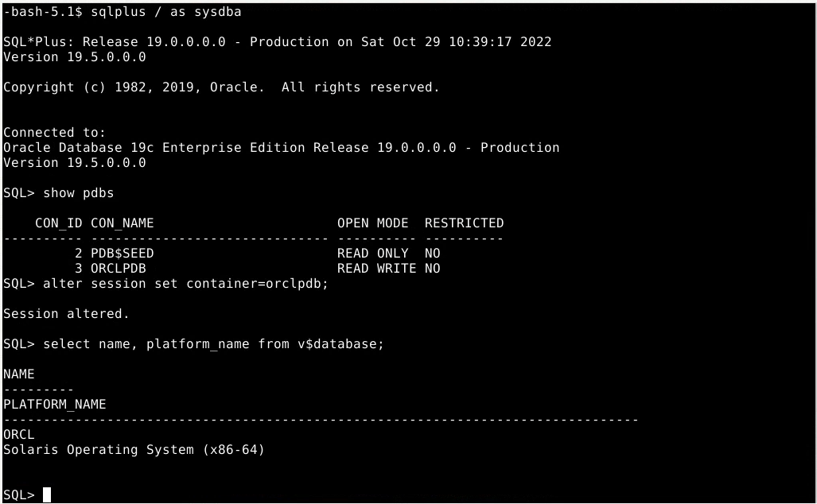This screenshot has height=504, width=817.
Task: Click the RESTRICTED column header
Action: pyautogui.click(x=464, y=223)
